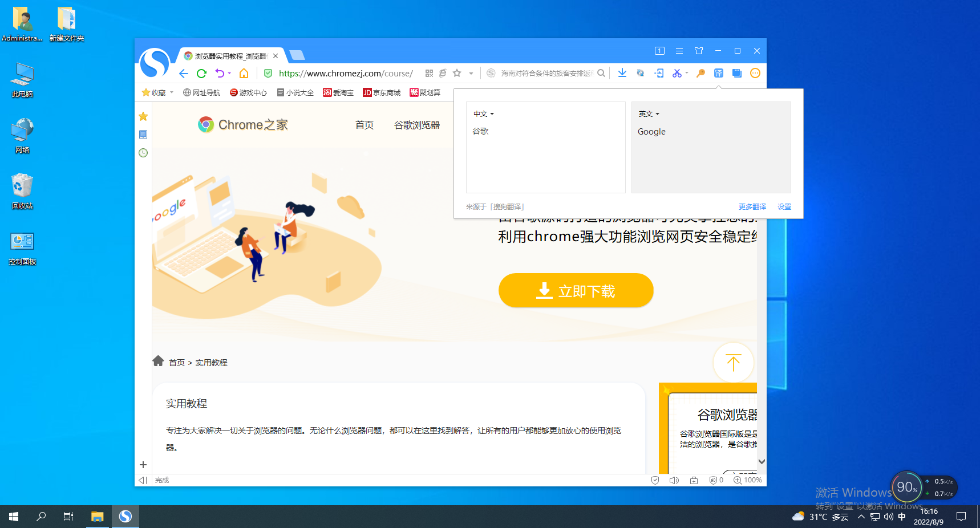Click the scissors screenshot tool

coord(677,73)
